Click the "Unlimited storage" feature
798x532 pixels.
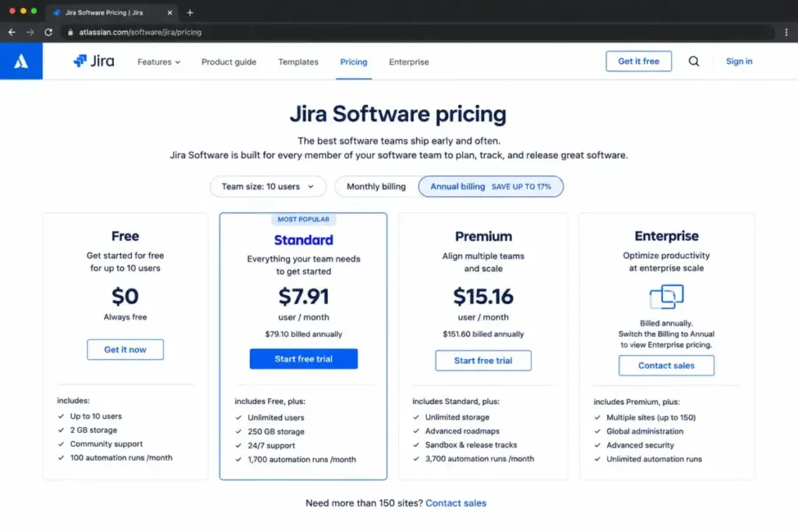click(457, 417)
